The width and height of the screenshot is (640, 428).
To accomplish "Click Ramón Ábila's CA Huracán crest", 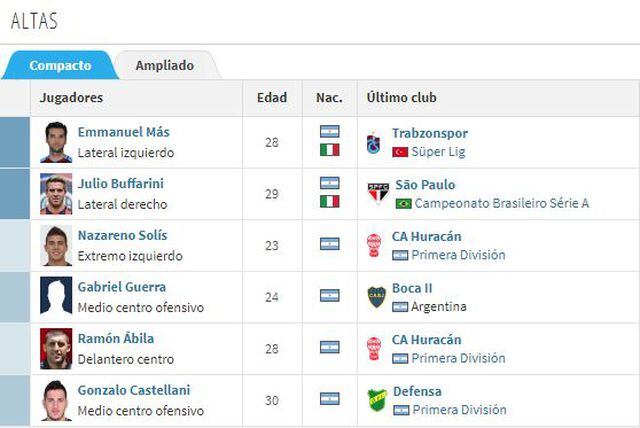I will 374,348.
